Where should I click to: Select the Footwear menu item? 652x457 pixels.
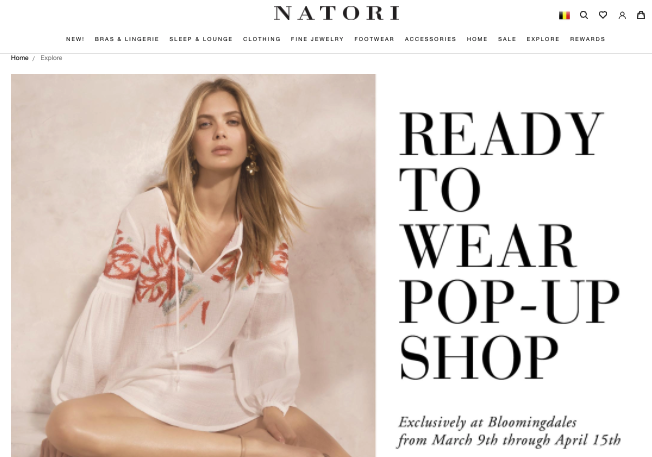point(374,39)
